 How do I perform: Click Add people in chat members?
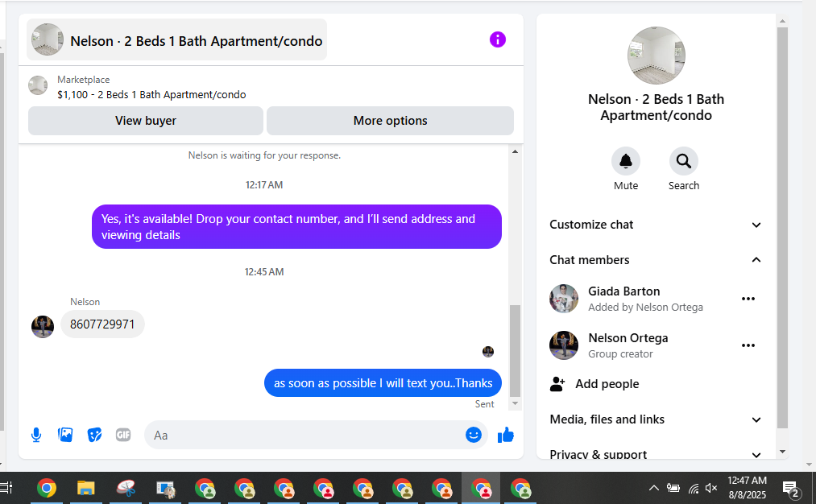(x=607, y=384)
